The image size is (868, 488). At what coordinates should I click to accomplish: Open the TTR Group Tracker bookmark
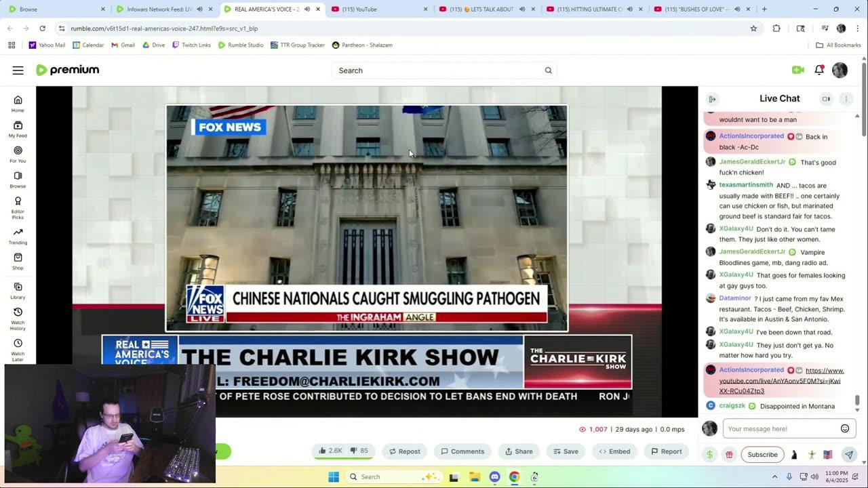coord(297,45)
